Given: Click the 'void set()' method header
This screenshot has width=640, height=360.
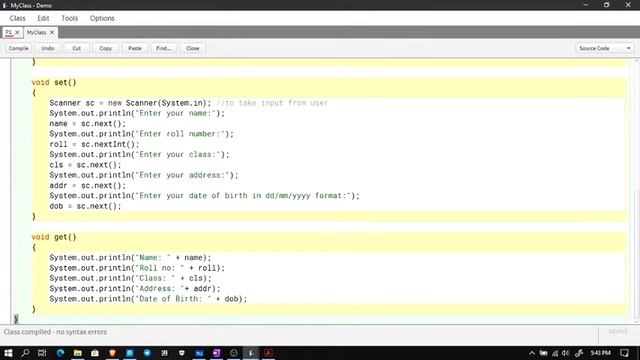Looking at the screenshot, I should (x=54, y=82).
